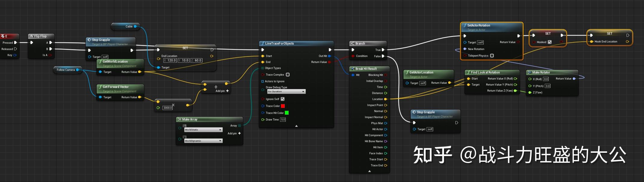Click the Object Types array pin
The width and height of the screenshot is (644, 182).
[x=263, y=68]
